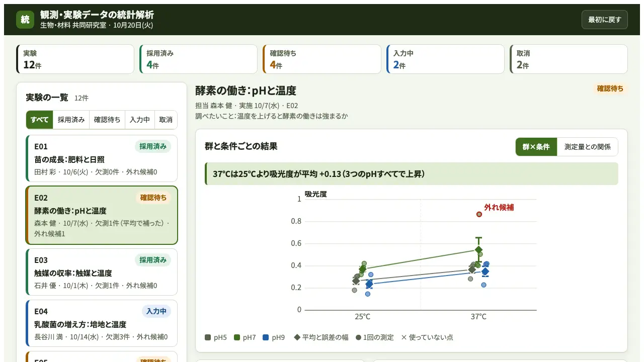Select the red 外れ候補 outlier point

pos(479,214)
